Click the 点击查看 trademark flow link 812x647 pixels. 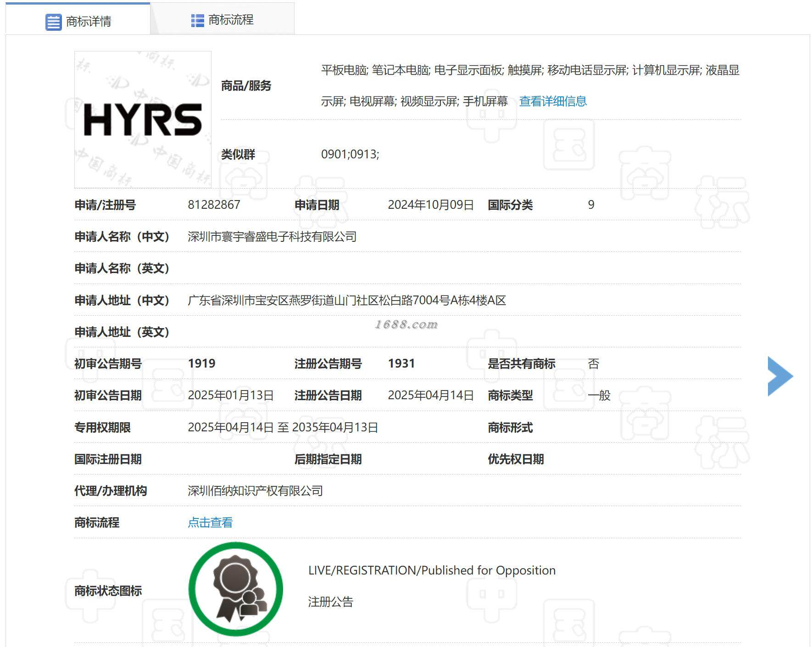210,522
